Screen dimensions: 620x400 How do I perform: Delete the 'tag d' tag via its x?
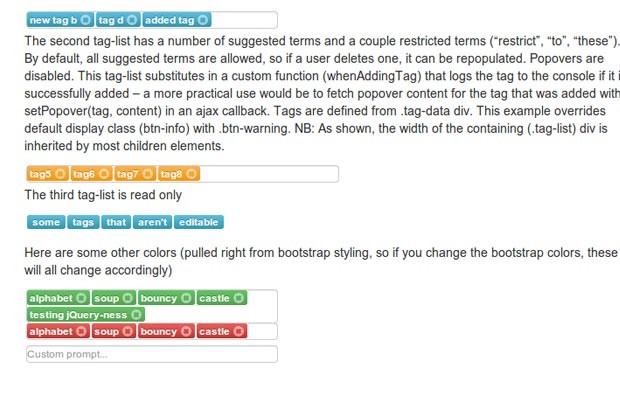click(x=132, y=20)
